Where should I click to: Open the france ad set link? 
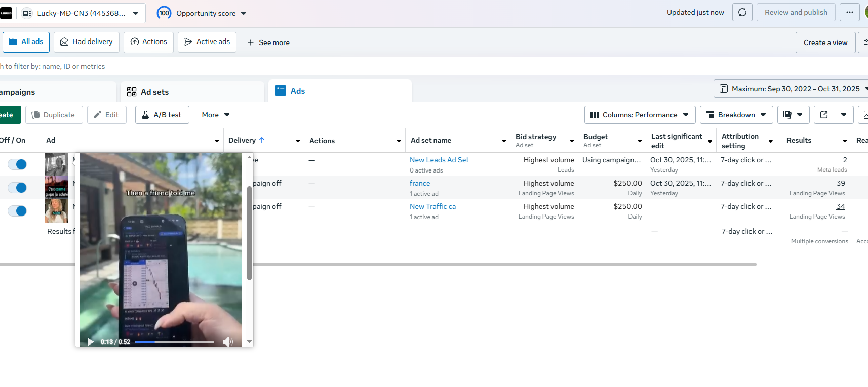pyautogui.click(x=420, y=183)
